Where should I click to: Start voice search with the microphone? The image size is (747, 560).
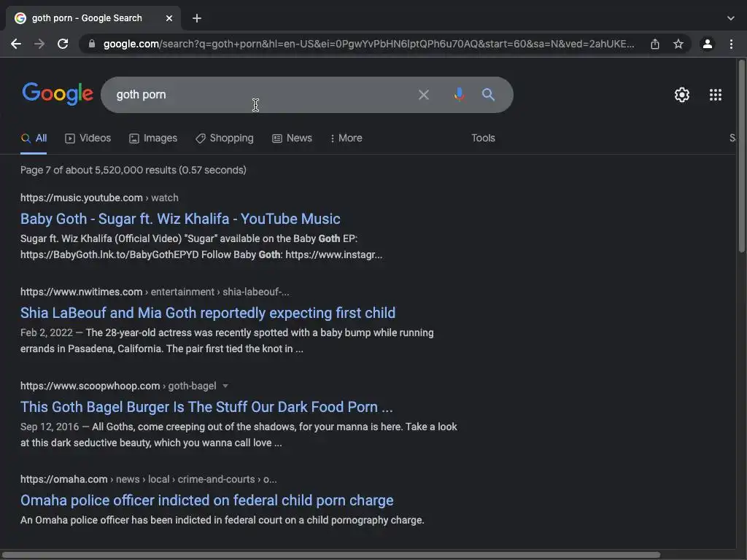[459, 94]
